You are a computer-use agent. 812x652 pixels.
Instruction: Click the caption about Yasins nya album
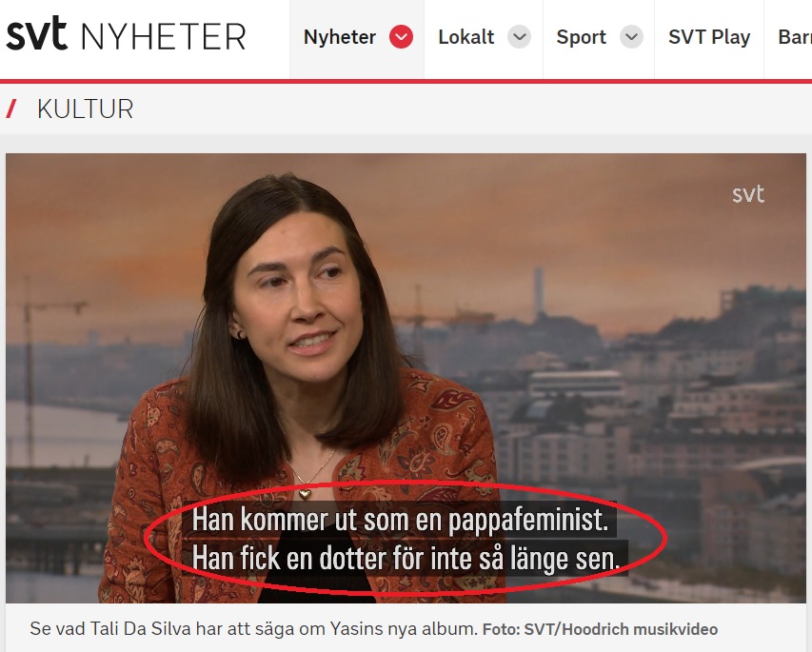[253, 629]
